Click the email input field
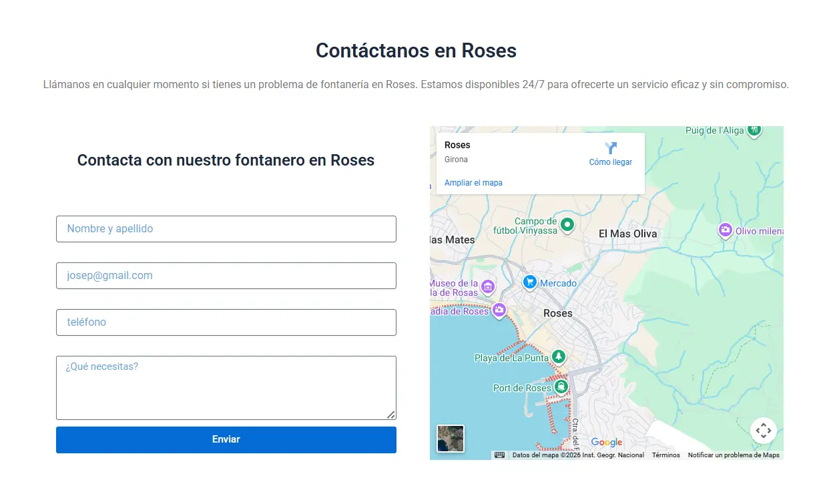 [226, 276]
